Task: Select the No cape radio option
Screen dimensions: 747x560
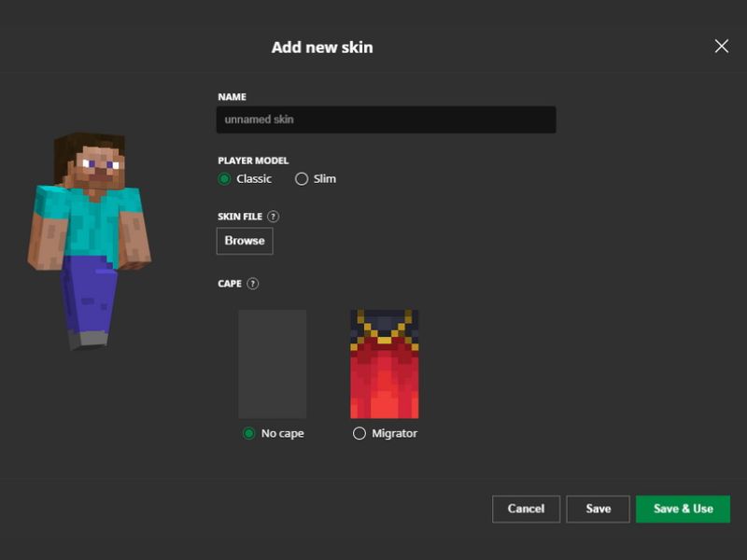Action: click(248, 433)
